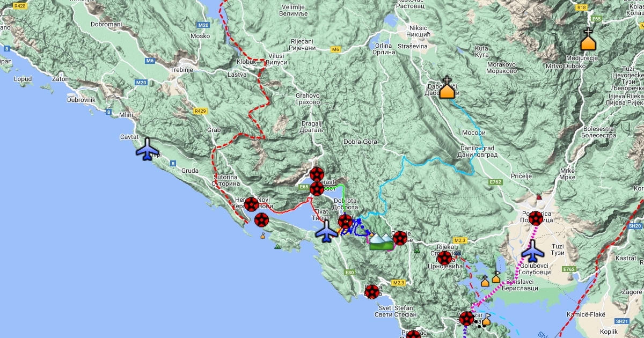Image resolution: width=644 pixels, height=338 pixels.
Task: Click the flag building marker near Virpazar
Action: [x=486, y=321]
